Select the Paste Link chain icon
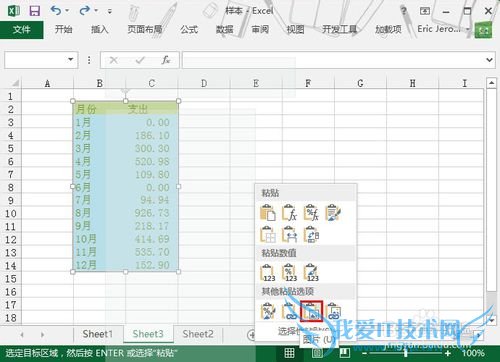500x362 pixels. point(289,311)
